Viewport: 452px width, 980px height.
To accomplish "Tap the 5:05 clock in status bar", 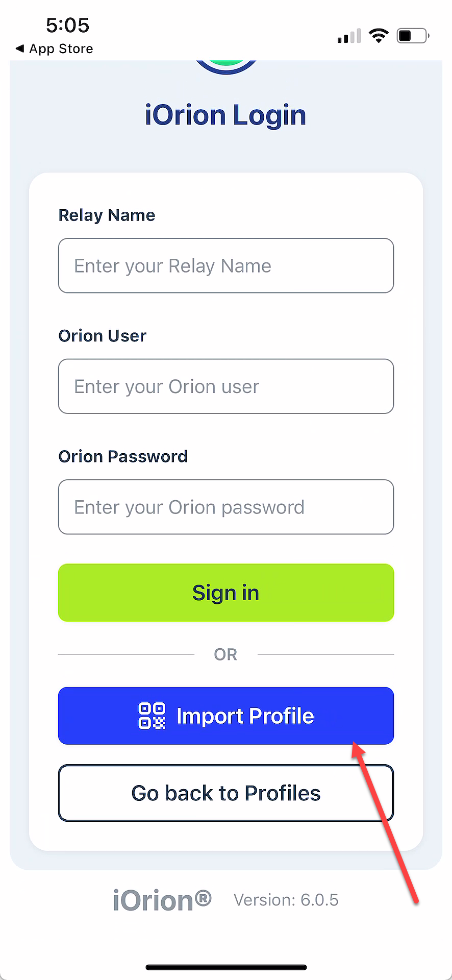I will pos(67,25).
